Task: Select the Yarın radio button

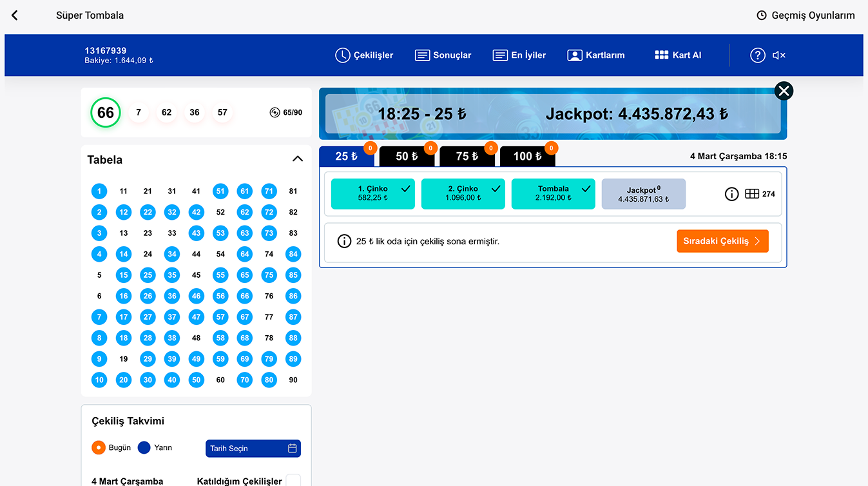Action: pyautogui.click(x=144, y=447)
